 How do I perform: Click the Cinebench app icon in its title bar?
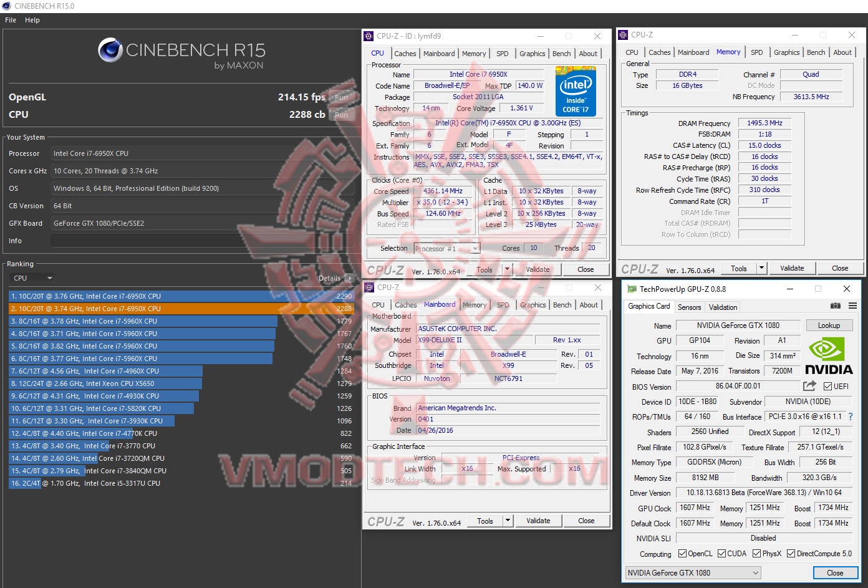(x=7, y=6)
